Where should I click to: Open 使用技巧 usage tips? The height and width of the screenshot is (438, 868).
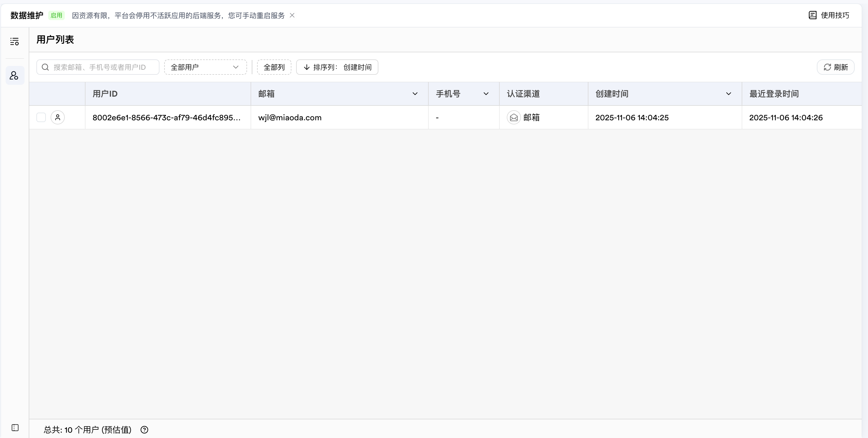click(x=829, y=15)
